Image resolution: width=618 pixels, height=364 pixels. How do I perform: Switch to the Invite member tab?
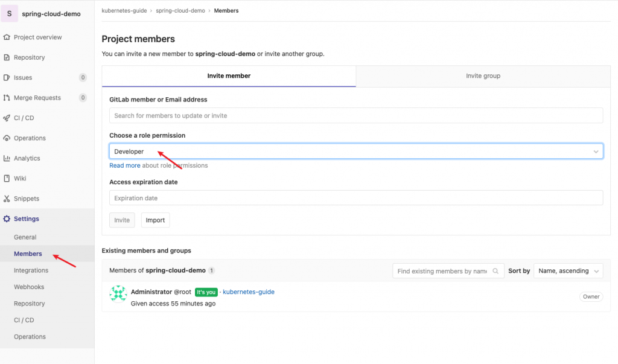[x=229, y=75]
